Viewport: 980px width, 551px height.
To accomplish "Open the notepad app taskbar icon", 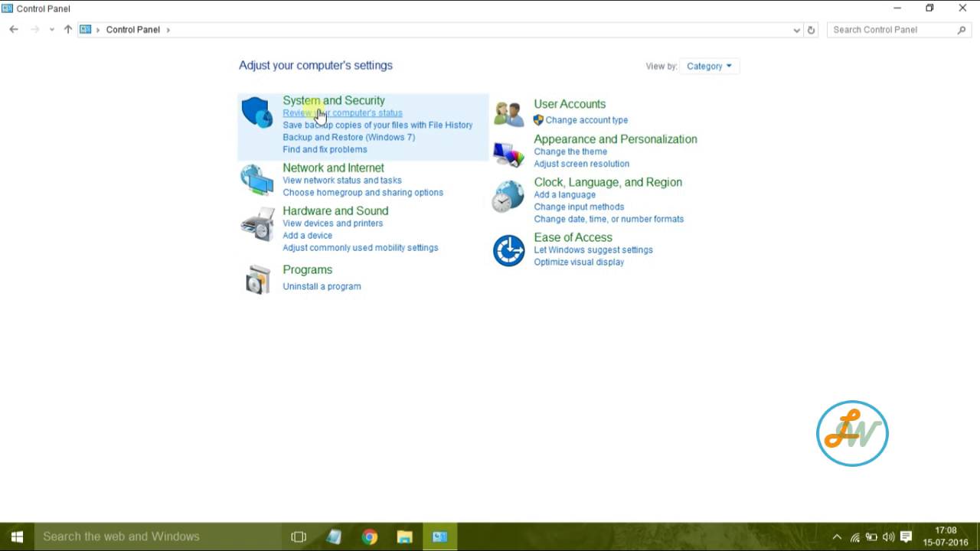I will pos(334,536).
